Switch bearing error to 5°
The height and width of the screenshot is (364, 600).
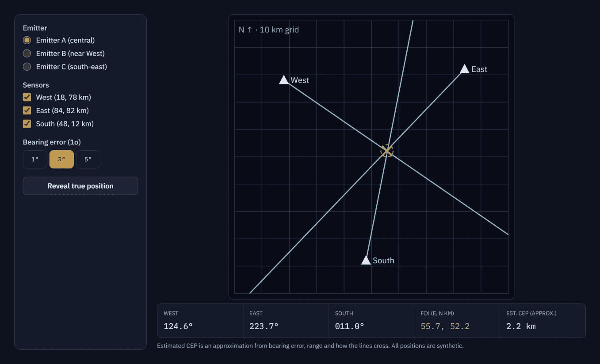click(x=88, y=159)
